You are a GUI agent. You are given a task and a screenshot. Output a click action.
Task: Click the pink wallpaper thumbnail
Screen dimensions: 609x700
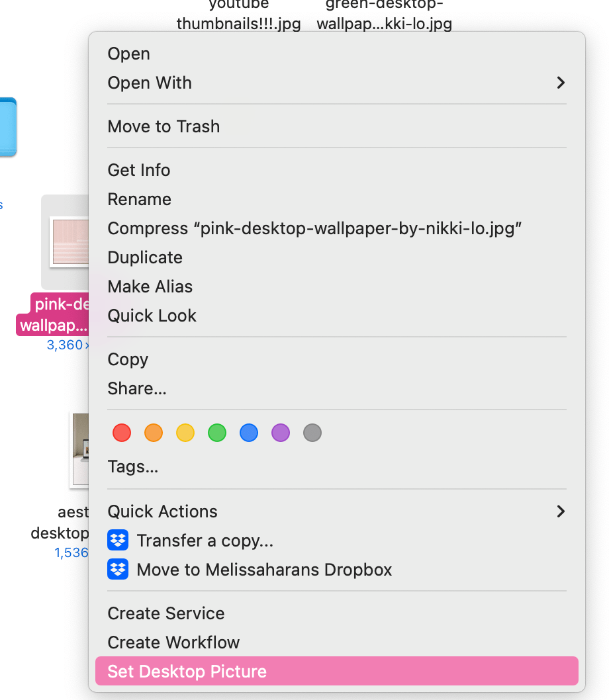70,241
